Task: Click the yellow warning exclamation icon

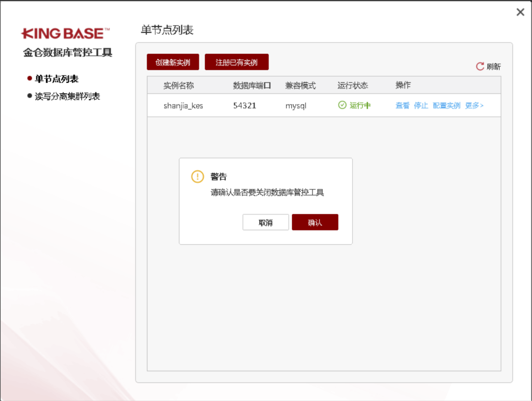Action: click(x=198, y=176)
